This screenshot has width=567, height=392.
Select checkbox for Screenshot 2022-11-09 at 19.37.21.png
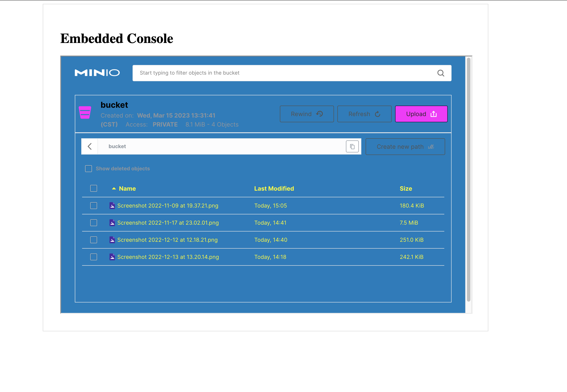point(94,206)
